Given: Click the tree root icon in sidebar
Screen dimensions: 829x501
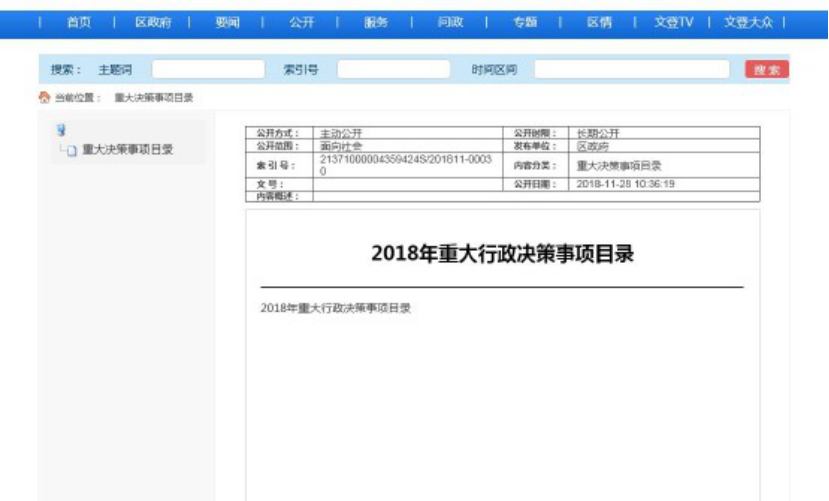Looking at the screenshot, I should click(61, 130).
